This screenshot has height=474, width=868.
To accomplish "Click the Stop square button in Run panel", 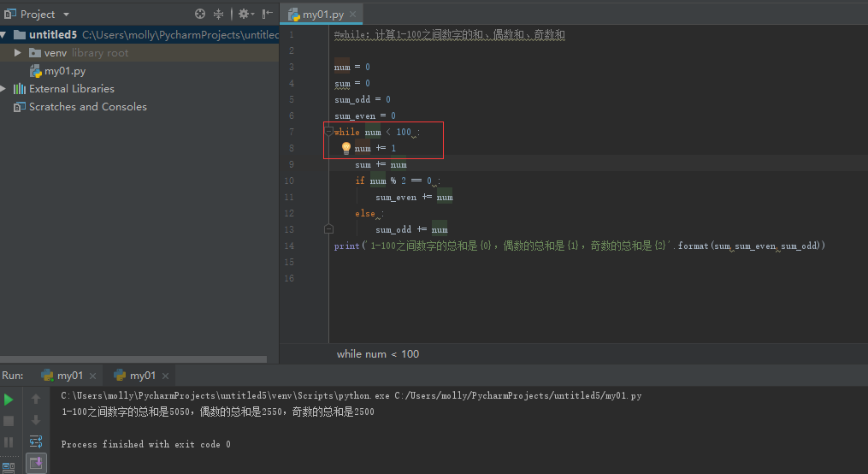I will point(9,421).
